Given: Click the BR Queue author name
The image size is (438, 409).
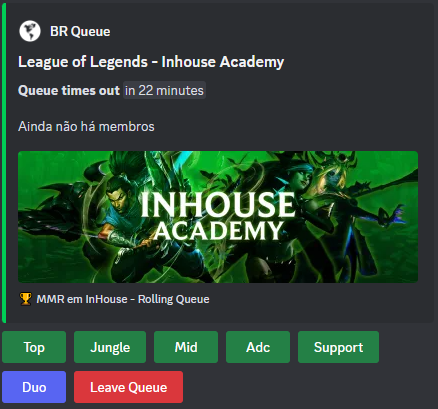Looking at the screenshot, I should 80,31.
